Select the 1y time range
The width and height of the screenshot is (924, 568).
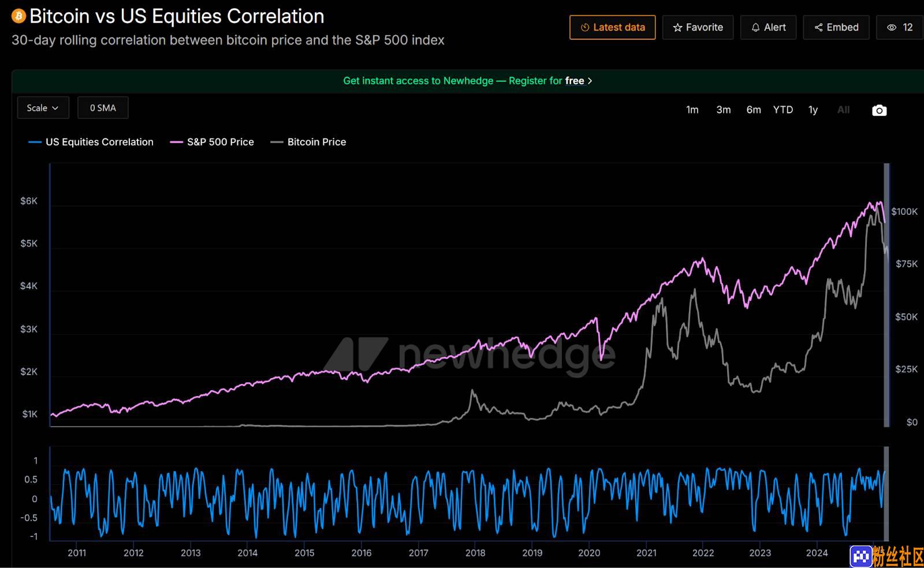(813, 110)
